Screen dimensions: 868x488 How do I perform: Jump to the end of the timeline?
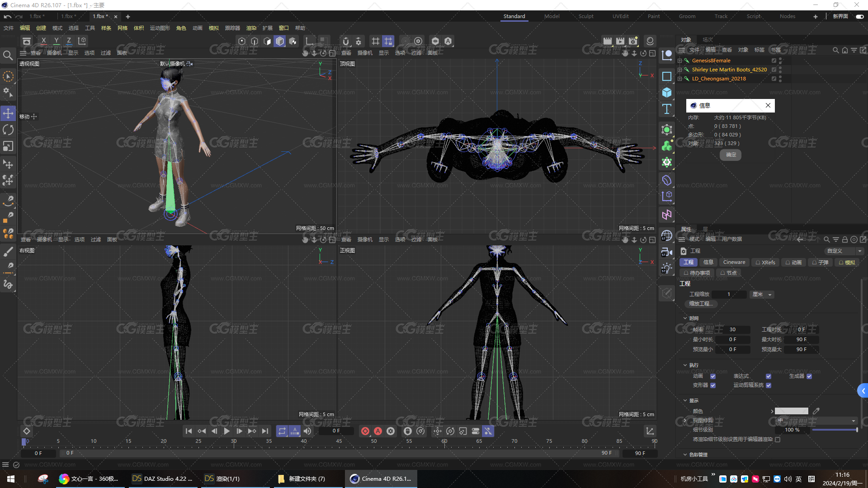(x=265, y=432)
